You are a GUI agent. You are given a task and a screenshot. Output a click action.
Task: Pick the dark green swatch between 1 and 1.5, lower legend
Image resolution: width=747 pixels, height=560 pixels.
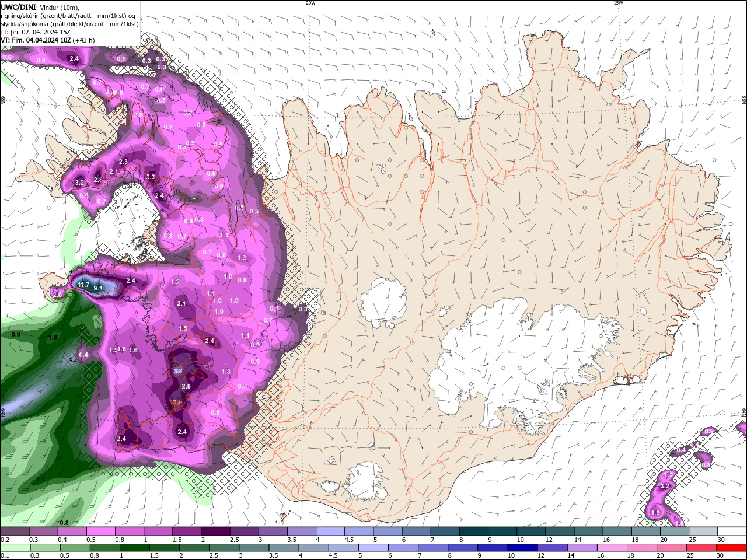pos(134,548)
